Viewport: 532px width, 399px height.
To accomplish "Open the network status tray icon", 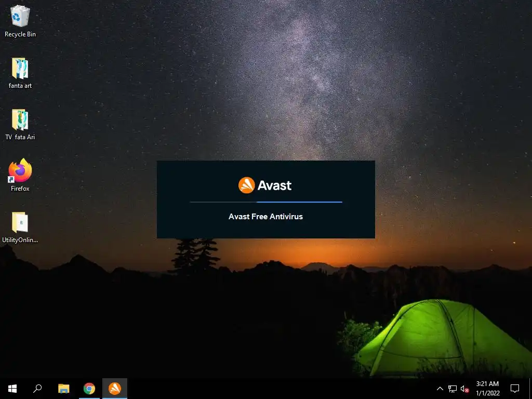I will 453,389.
